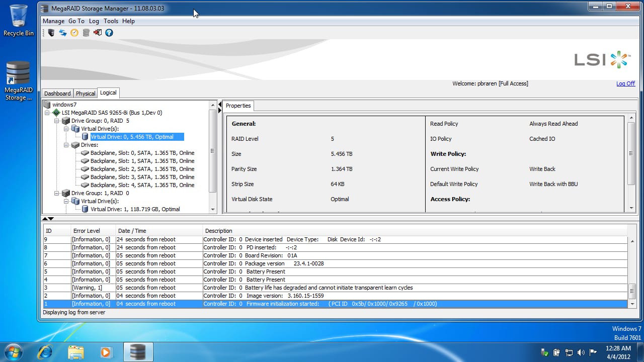
Task: Select the battery life degraded warning log entry
Action: point(336,288)
